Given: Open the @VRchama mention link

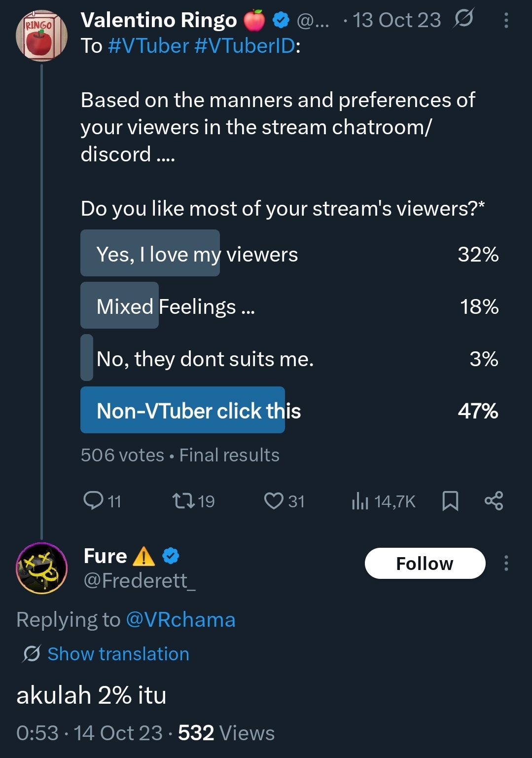Looking at the screenshot, I should (180, 620).
